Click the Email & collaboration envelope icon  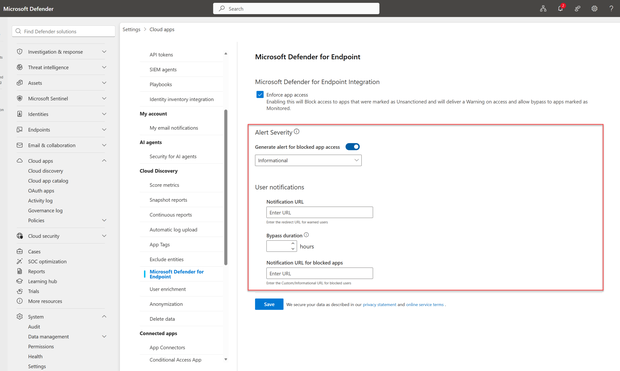(x=19, y=145)
